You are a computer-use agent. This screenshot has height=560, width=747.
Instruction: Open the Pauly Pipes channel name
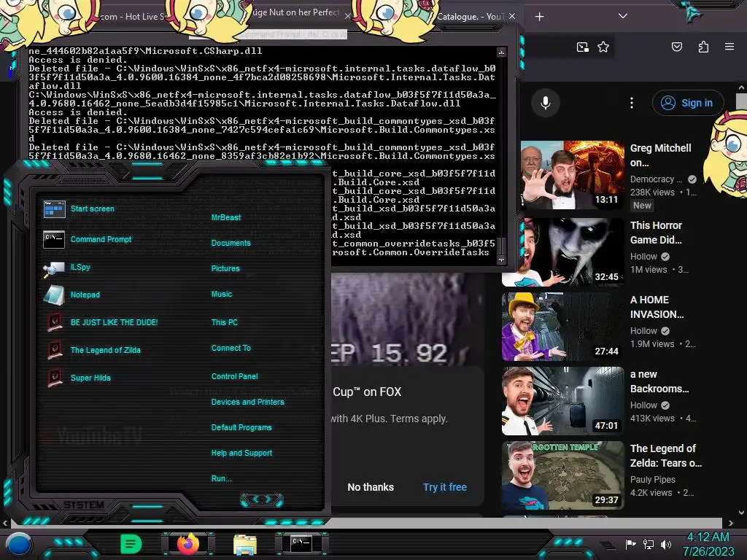click(652, 480)
